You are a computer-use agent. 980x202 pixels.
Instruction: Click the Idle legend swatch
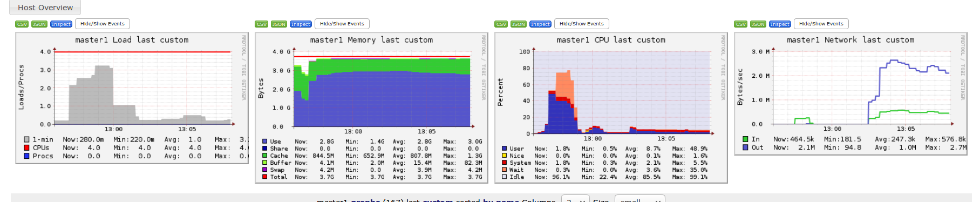click(504, 177)
